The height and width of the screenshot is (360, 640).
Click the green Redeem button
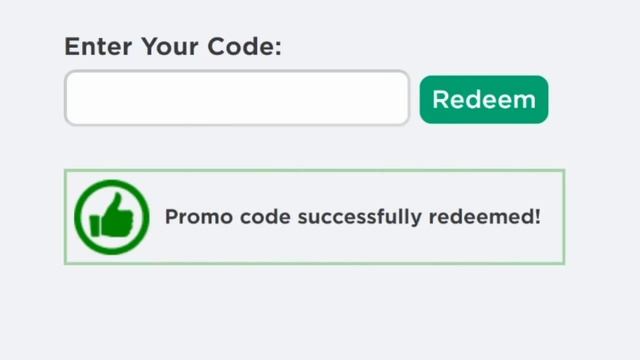[484, 99]
